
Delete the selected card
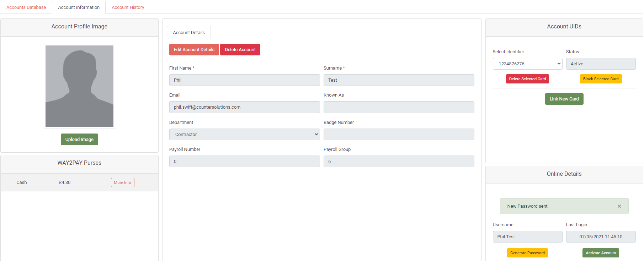pos(527,79)
